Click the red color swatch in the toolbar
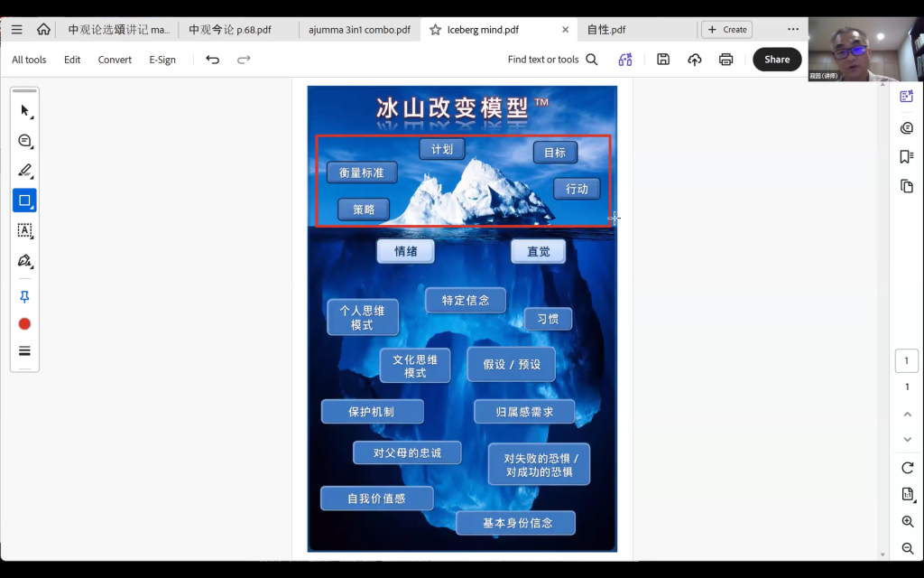This screenshot has height=578, width=924. point(24,324)
